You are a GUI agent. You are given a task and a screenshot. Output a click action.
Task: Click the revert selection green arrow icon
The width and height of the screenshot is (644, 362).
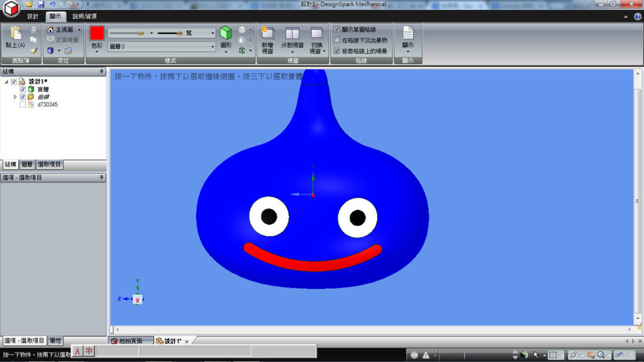tap(525, 354)
